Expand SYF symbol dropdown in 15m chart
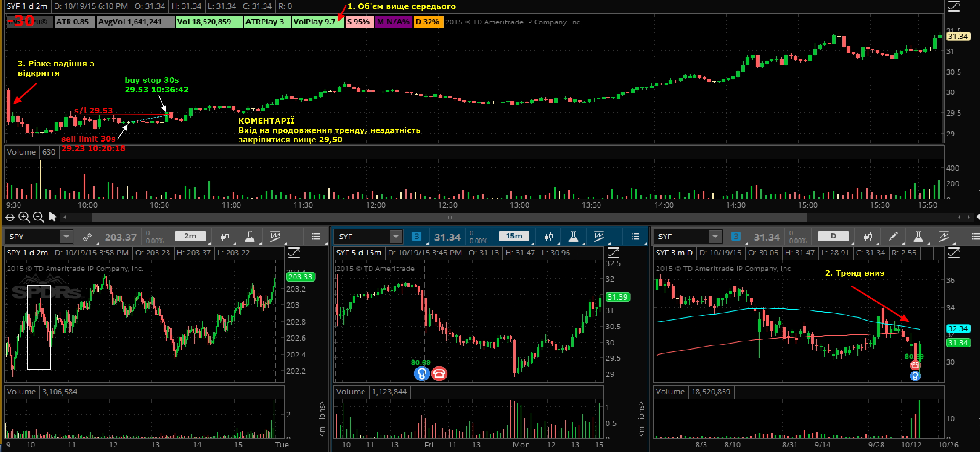Image resolution: width=980 pixels, height=452 pixels. click(x=396, y=237)
